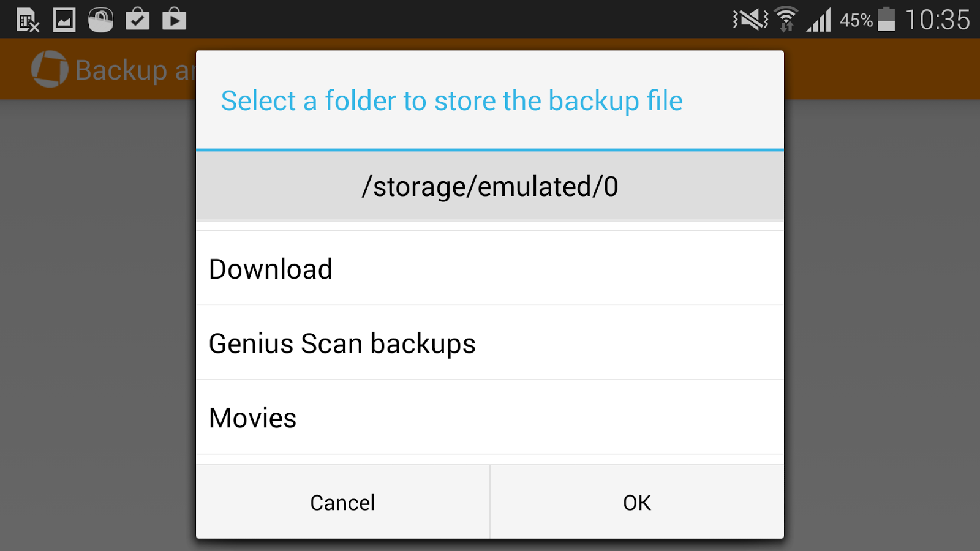This screenshot has width=980, height=551.
Task: Tap the /storage/emulated/0 path header
Action: (x=490, y=186)
